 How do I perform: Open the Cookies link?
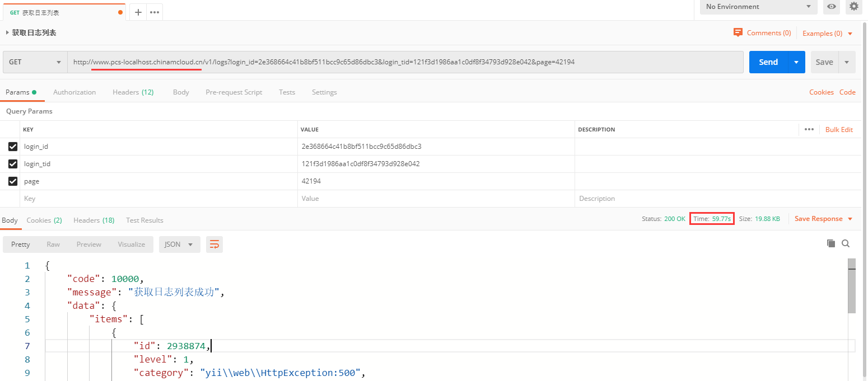pos(821,92)
